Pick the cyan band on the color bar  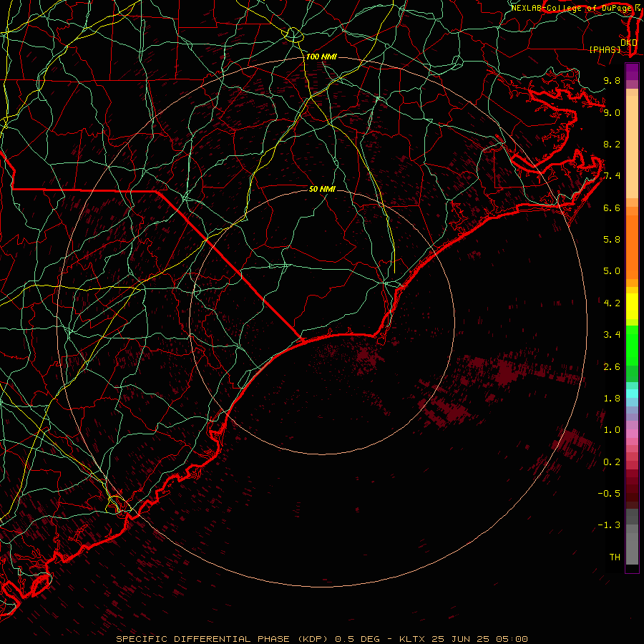pos(632,394)
